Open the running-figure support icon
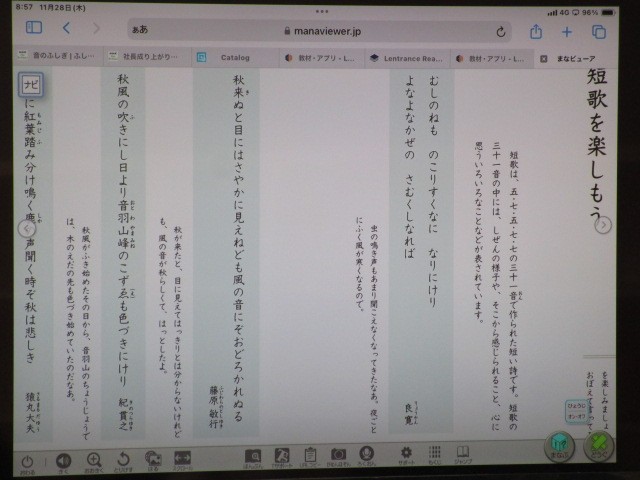The width and height of the screenshot is (640, 480). coord(282,457)
